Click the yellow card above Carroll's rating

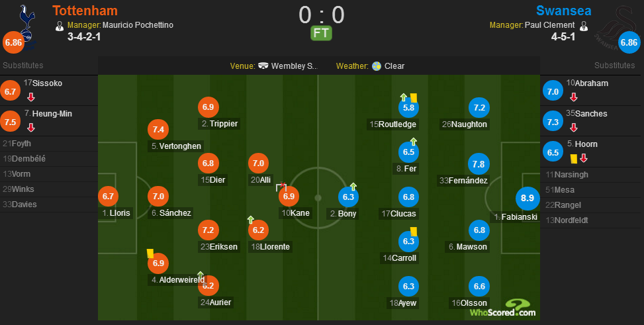(412, 231)
